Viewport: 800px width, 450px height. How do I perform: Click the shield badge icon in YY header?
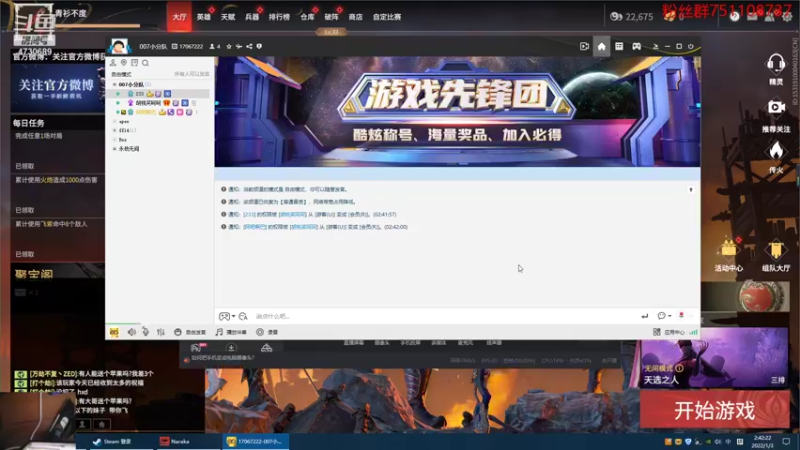(x=259, y=46)
